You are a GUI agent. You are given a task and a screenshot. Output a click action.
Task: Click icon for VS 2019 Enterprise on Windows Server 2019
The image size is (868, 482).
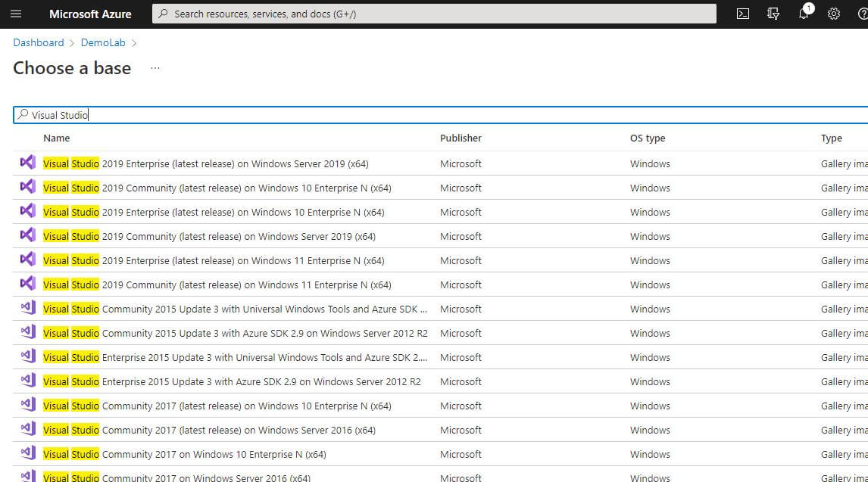click(28, 163)
